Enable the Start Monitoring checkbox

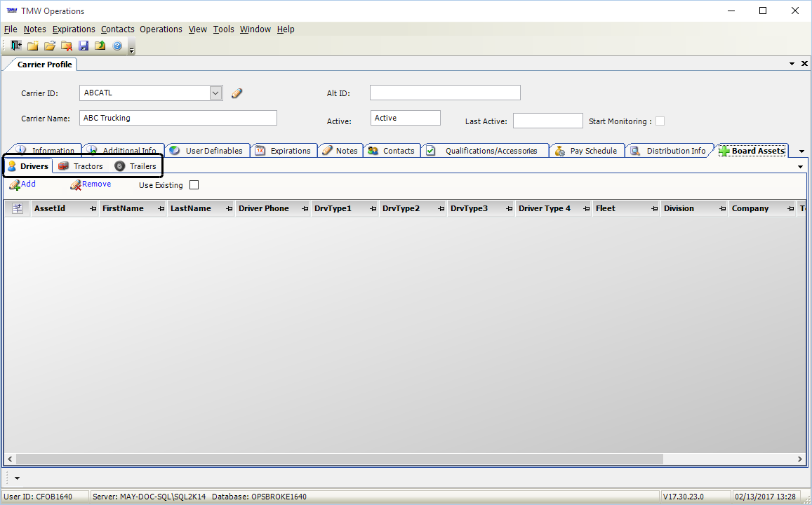[660, 121]
